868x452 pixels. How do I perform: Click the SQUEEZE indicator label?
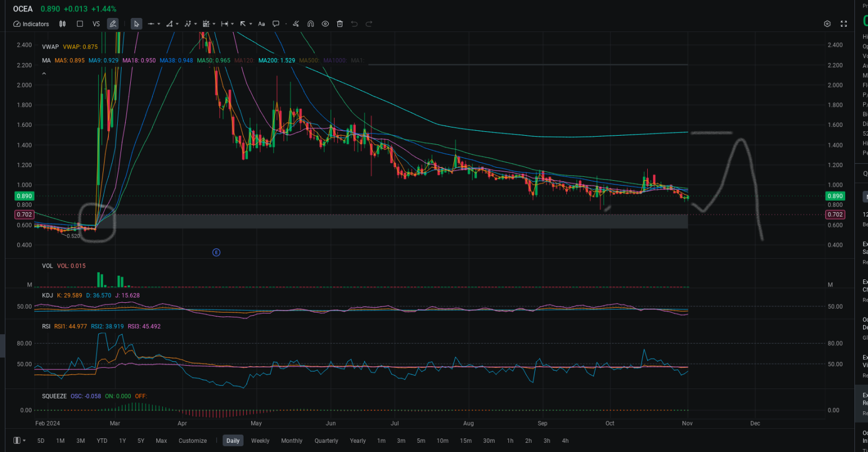coord(54,396)
